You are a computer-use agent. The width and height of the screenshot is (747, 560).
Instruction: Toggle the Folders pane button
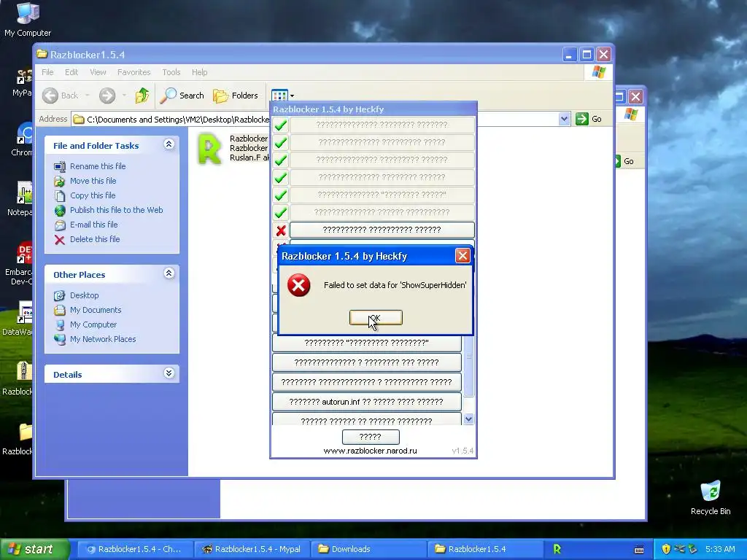(x=236, y=96)
